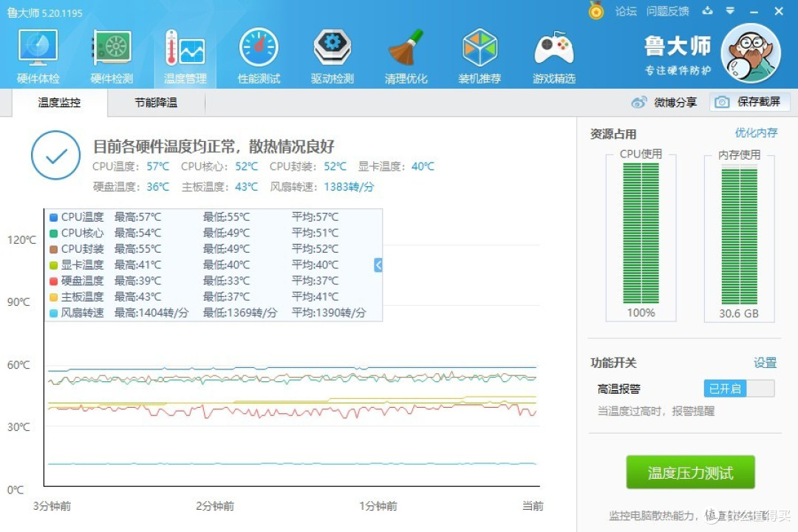Click 鲁大师 5.20.1195 title text

coord(45,13)
